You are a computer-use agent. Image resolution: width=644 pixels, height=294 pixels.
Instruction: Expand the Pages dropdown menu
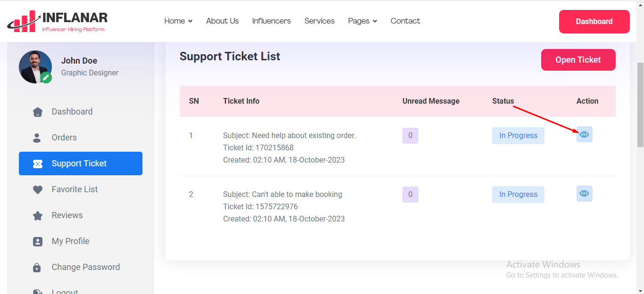pos(362,21)
